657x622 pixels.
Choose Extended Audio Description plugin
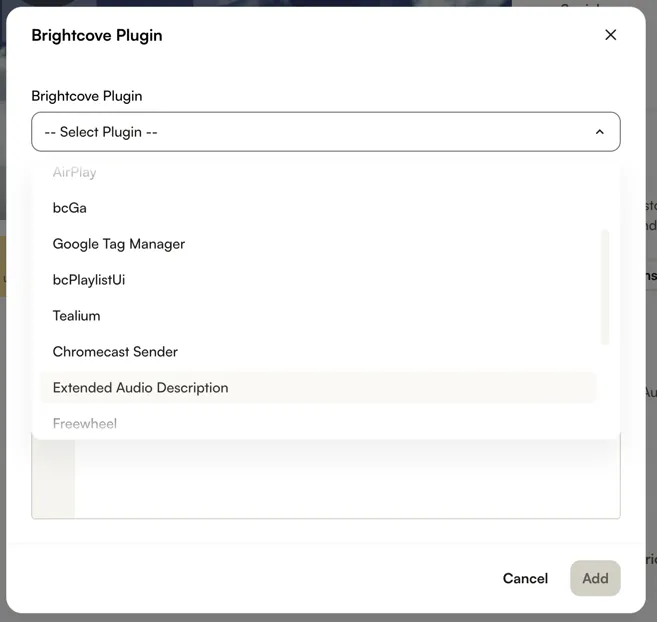(x=318, y=388)
